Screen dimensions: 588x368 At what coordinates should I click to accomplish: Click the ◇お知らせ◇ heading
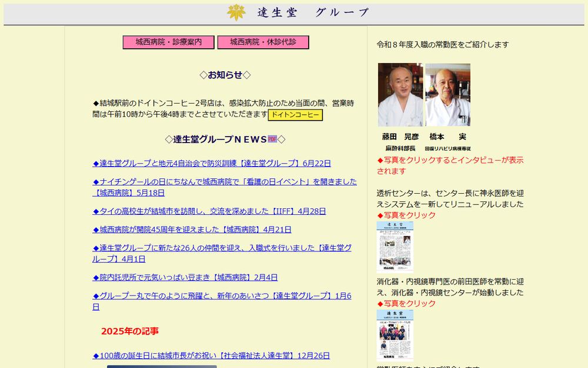(225, 75)
